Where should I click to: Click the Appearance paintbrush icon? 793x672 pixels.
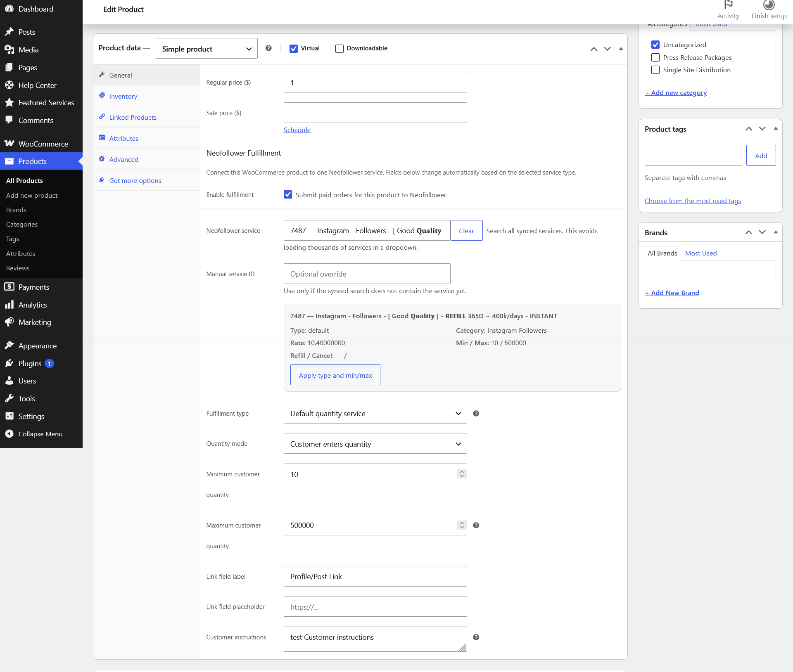(x=9, y=345)
